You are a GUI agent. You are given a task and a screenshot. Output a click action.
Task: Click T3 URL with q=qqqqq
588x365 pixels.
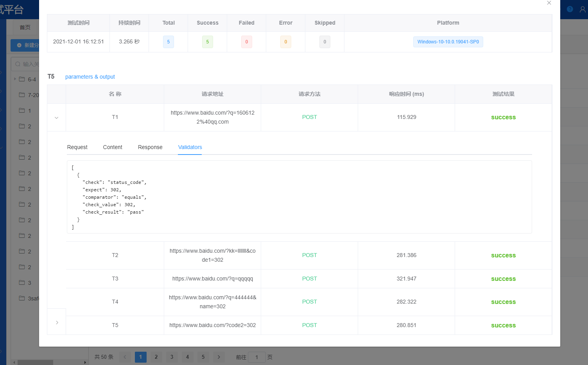[213, 279]
